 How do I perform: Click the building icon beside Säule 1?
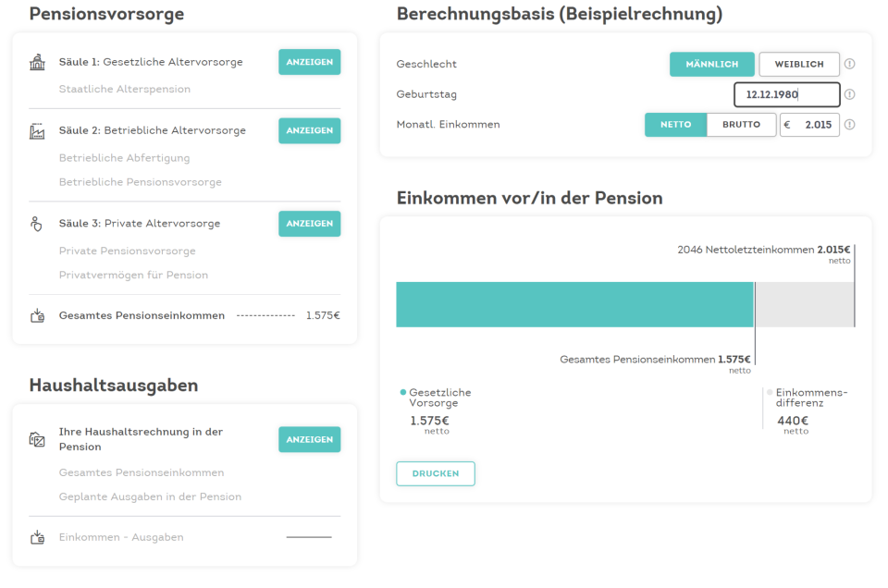click(x=36, y=61)
